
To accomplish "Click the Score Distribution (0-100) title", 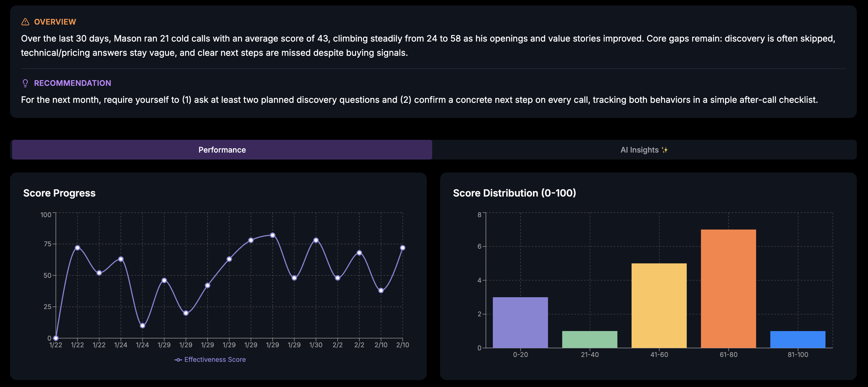I will tap(514, 193).
